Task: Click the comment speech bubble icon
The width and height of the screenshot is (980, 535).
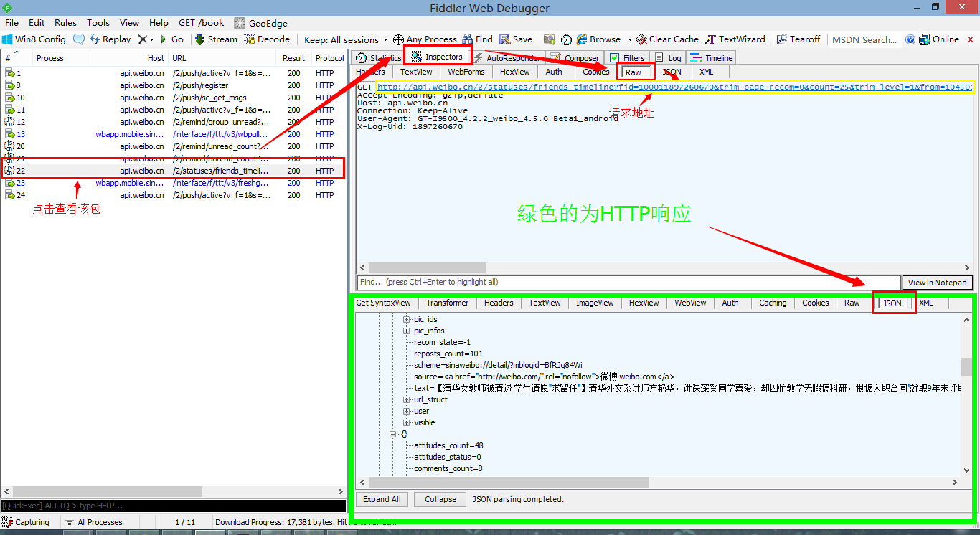Action: [78, 39]
